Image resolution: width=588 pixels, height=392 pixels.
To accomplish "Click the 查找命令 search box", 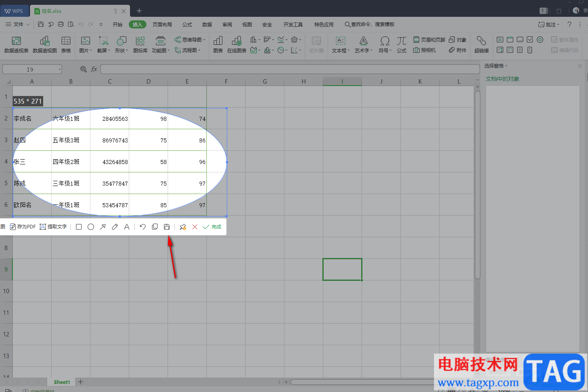I will click(370, 24).
